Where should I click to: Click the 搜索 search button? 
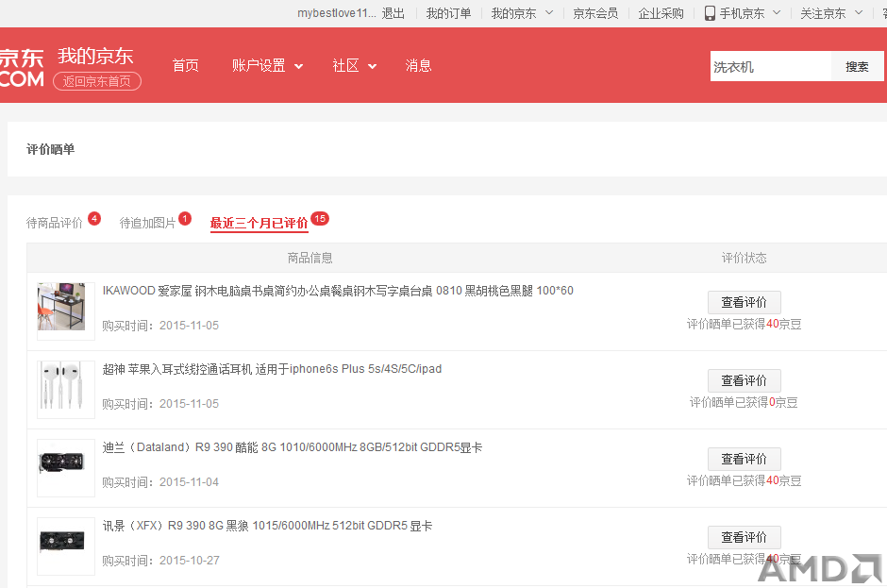click(857, 66)
